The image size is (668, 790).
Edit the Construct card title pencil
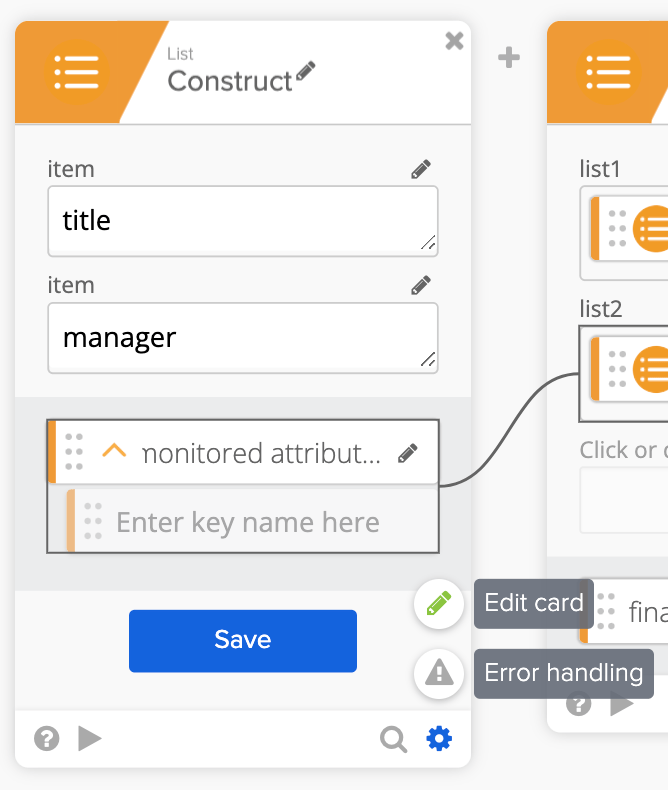[x=306, y=72]
